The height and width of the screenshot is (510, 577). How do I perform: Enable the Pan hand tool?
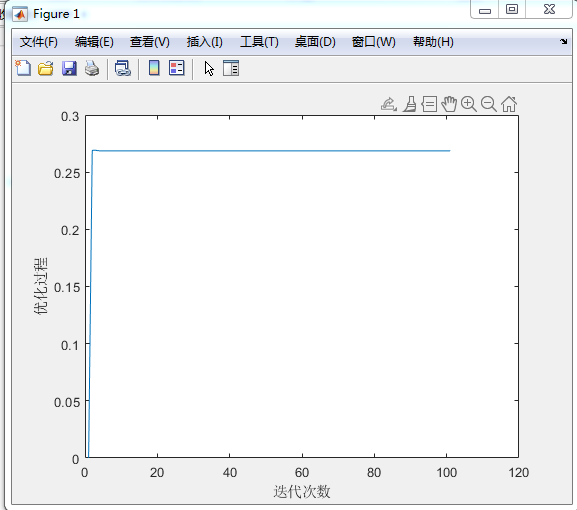click(x=449, y=104)
